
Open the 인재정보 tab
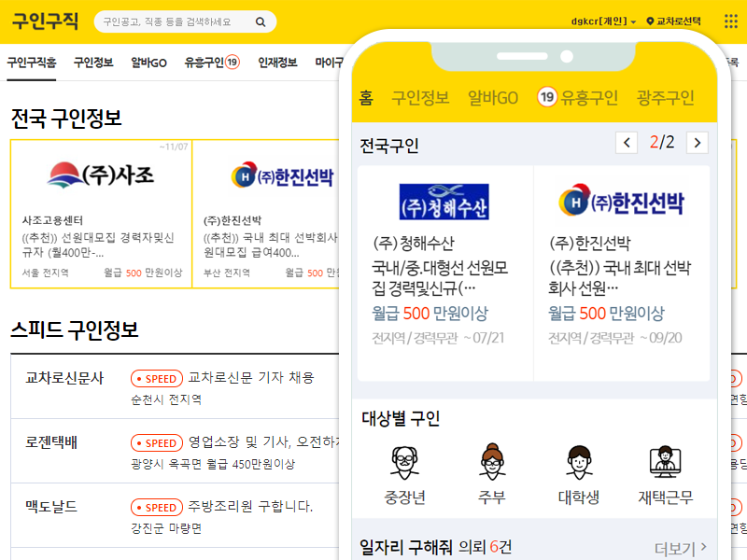pyautogui.click(x=277, y=63)
